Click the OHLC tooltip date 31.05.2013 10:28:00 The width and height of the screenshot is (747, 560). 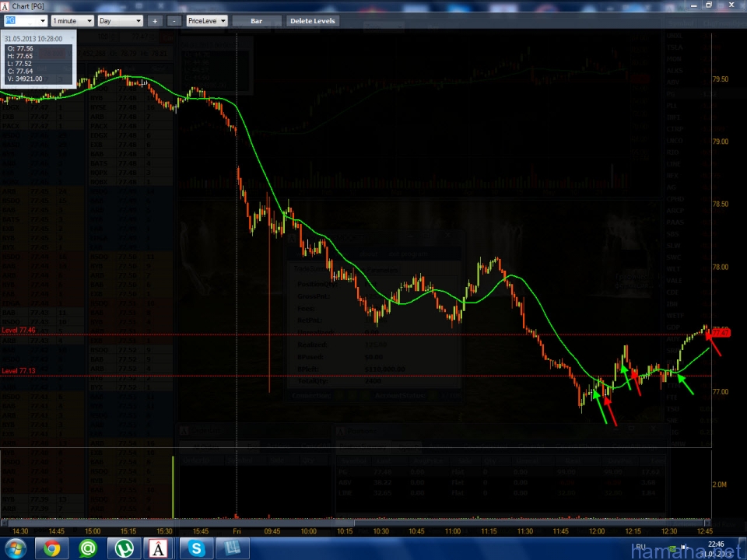33,39
